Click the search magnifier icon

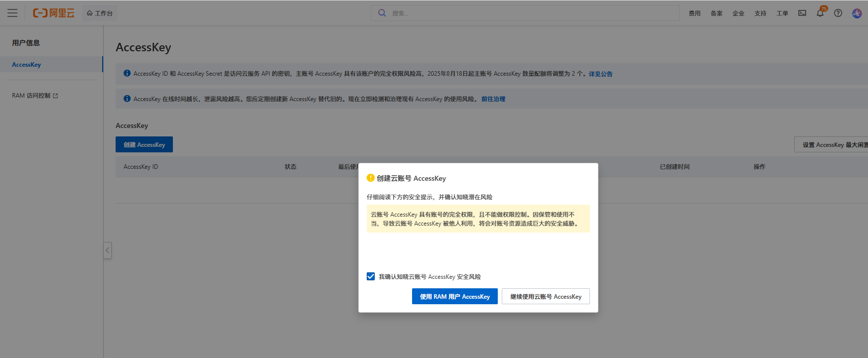(382, 13)
